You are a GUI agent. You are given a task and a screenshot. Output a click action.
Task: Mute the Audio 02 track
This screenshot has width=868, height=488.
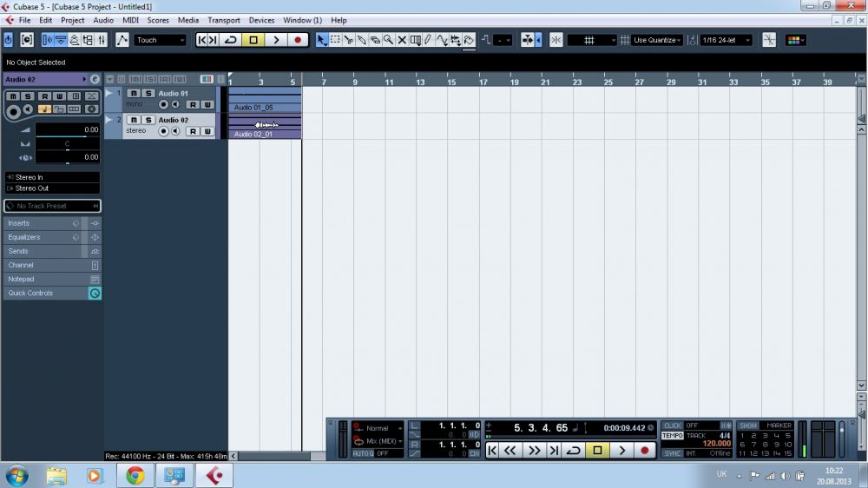(x=134, y=120)
